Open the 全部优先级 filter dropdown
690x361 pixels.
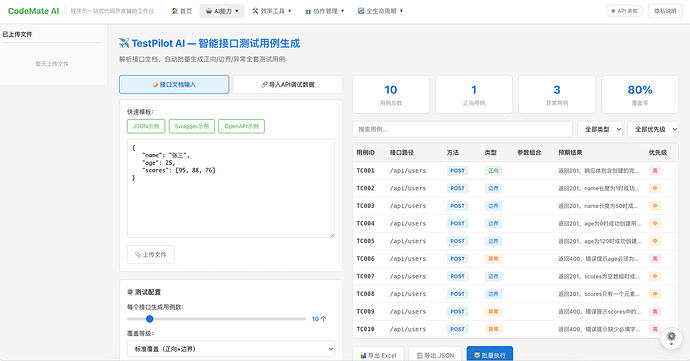(x=653, y=129)
